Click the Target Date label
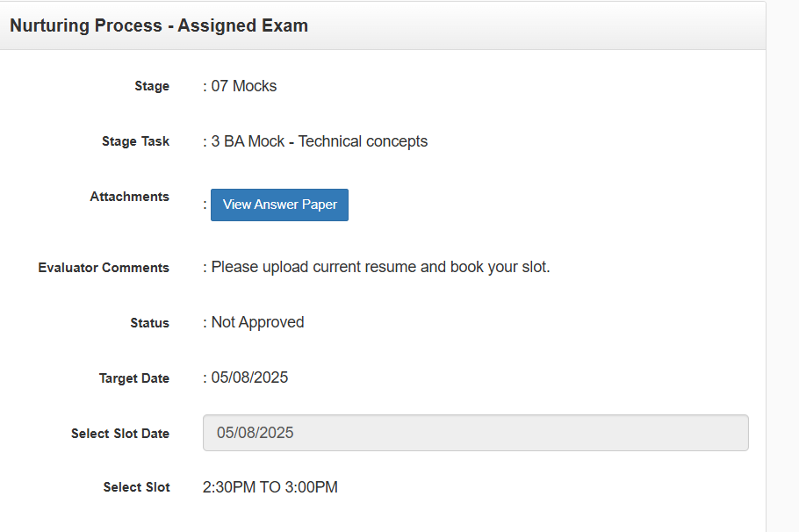 click(133, 378)
